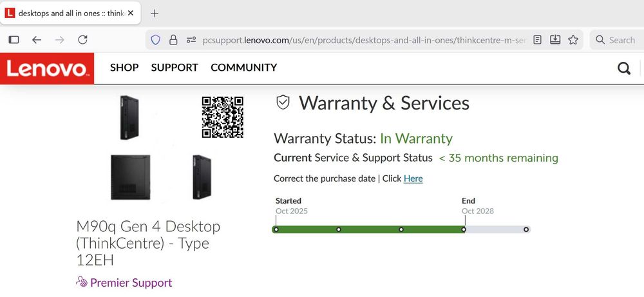The width and height of the screenshot is (644, 297).
Task: Click the End marker on warranty timeline
Action: (x=464, y=229)
